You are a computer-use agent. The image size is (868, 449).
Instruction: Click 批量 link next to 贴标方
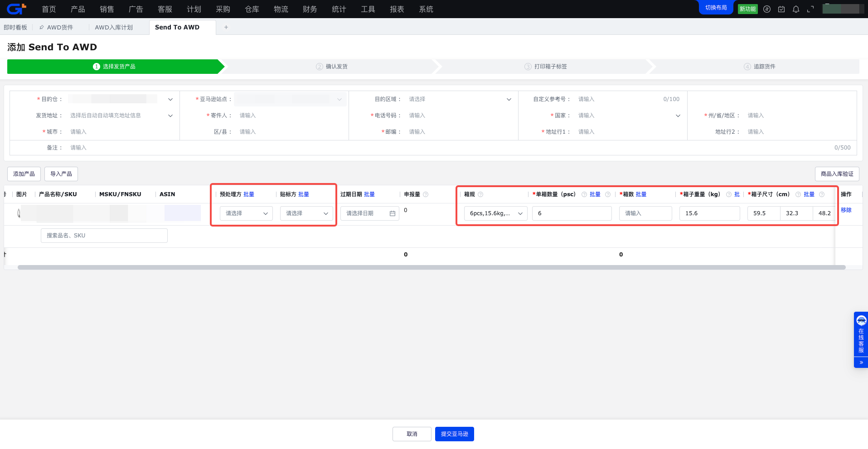click(304, 194)
